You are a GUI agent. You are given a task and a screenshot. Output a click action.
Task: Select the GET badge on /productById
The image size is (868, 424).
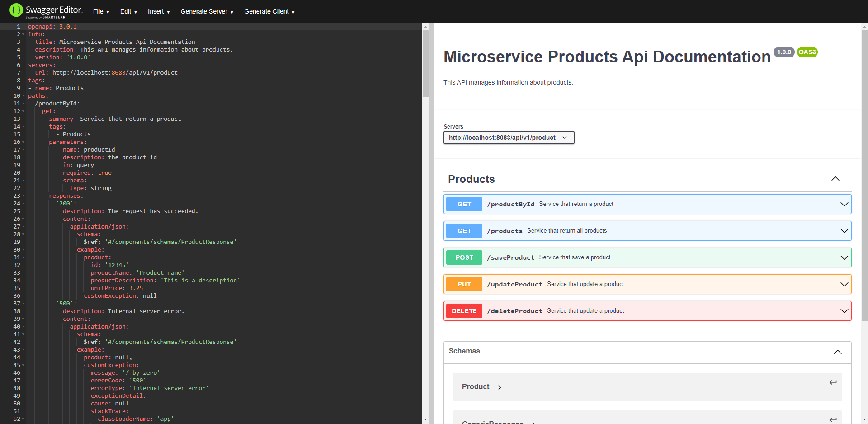tap(464, 204)
